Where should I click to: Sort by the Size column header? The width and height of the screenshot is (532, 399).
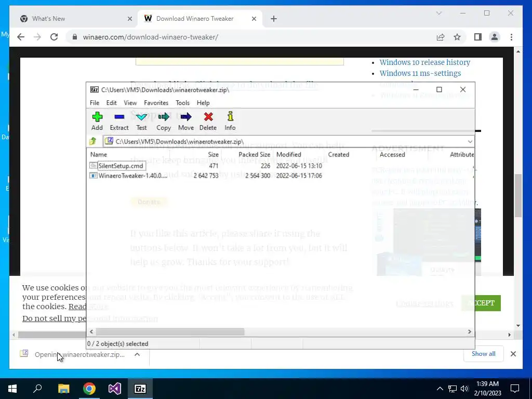tap(213, 154)
